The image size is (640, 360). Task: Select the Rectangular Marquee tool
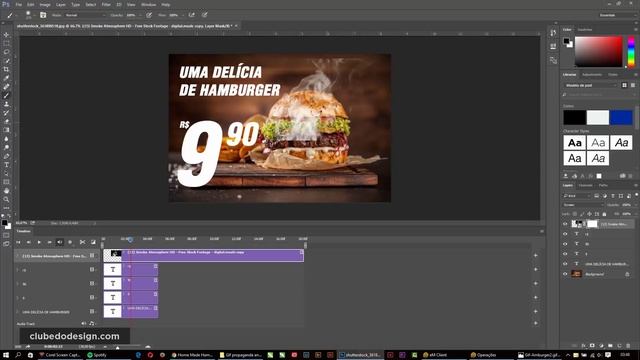(6, 43)
